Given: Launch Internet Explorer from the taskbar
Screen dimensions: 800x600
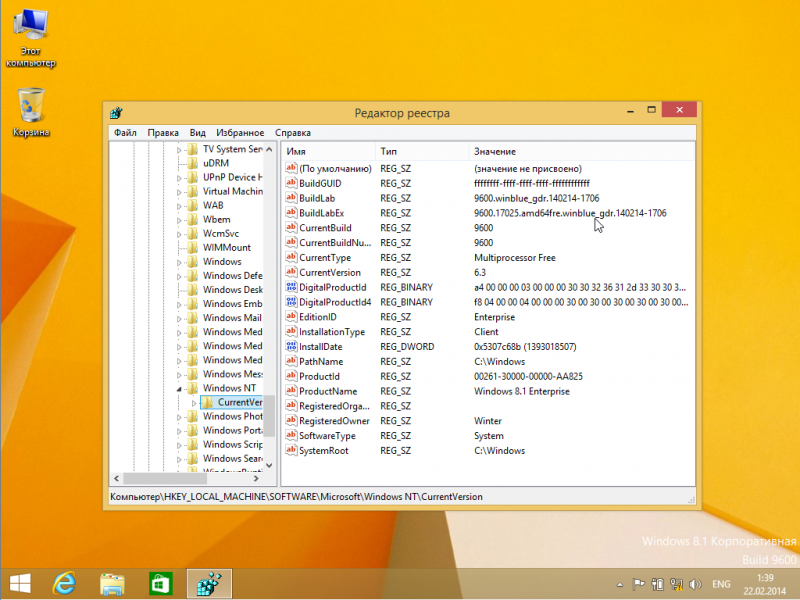Looking at the screenshot, I should pyautogui.click(x=64, y=584).
